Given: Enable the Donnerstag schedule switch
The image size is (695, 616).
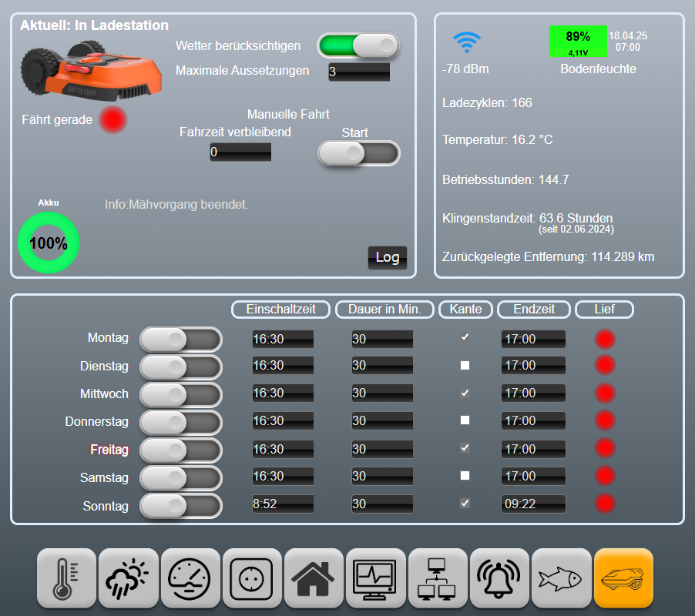Looking at the screenshot, I should [x=181, y=423].
